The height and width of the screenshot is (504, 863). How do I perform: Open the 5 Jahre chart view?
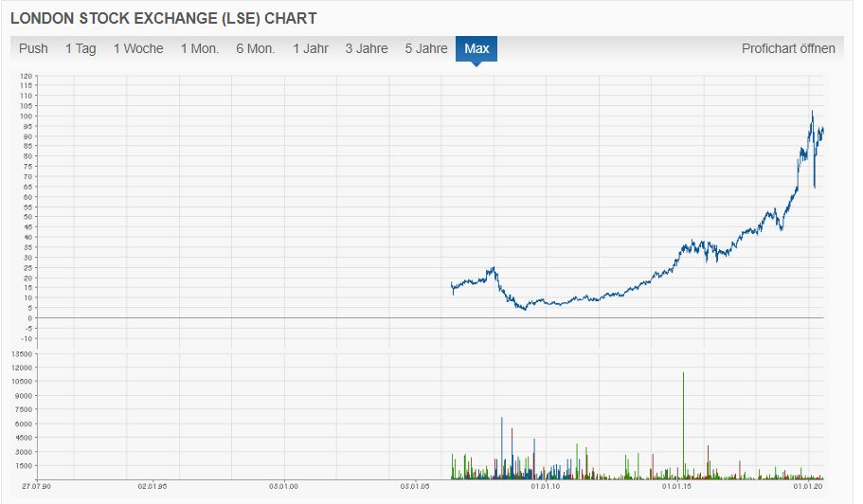[426, 48]
